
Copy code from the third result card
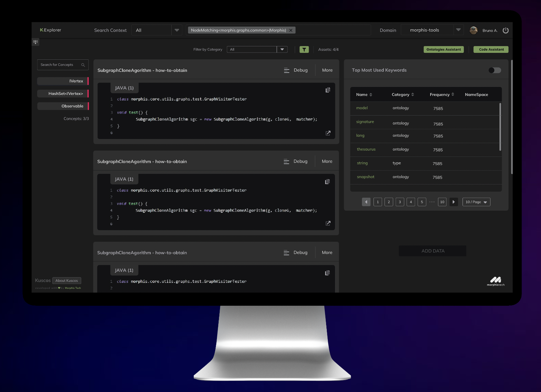tap(327, 273)
